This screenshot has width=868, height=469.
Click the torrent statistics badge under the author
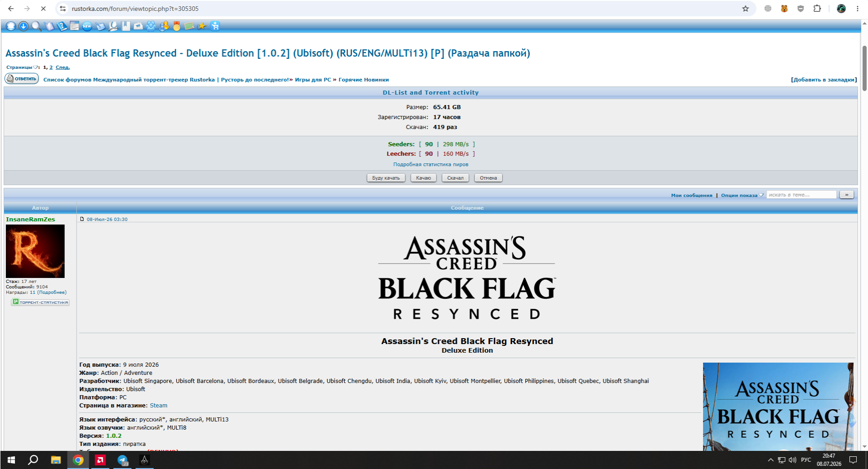(40, 302)
